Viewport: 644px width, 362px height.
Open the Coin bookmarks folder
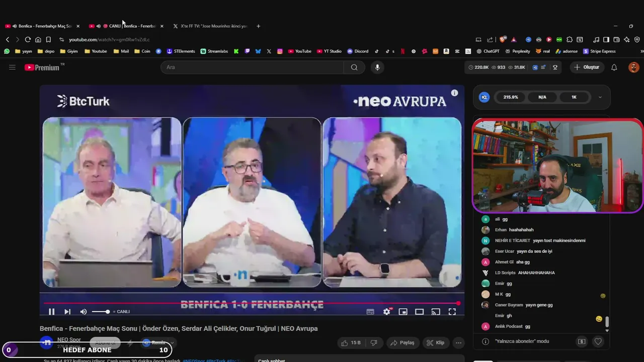142,51
